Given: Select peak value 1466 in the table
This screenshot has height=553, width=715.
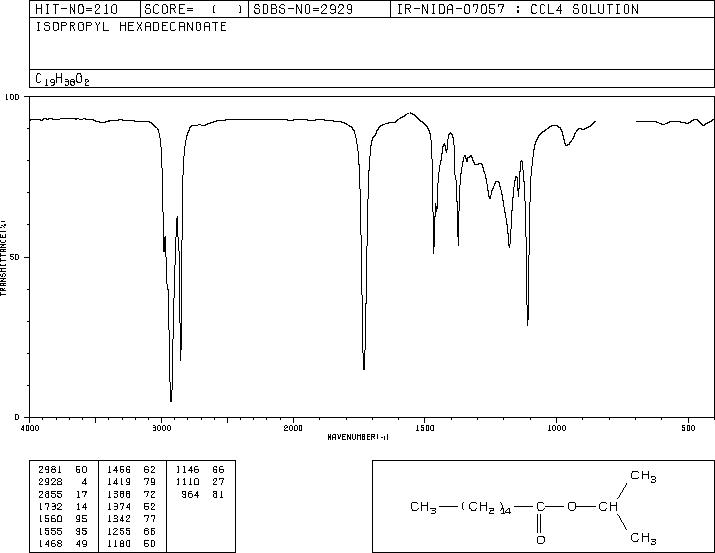Looking at the screenshot, I should (x=119, y=470).
